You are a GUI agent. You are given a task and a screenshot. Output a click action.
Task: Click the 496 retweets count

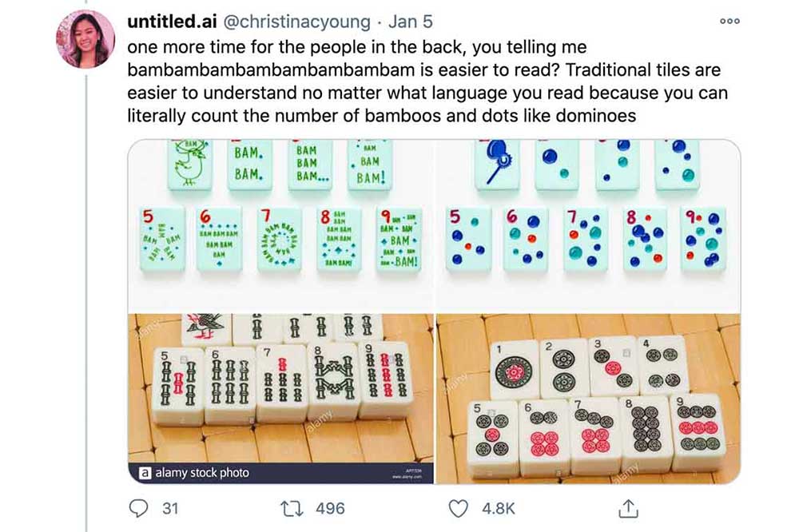point(330,509)
